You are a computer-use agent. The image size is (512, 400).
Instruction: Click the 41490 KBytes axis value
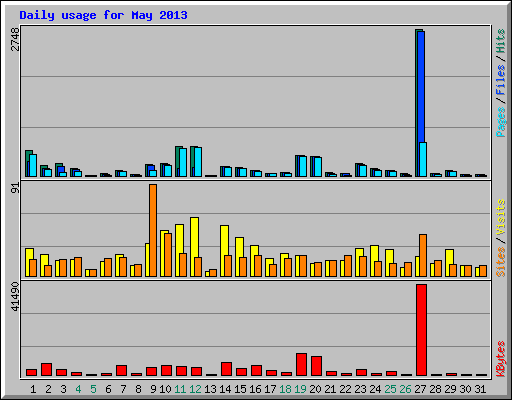pyautogui.click(x=15, y=296)
